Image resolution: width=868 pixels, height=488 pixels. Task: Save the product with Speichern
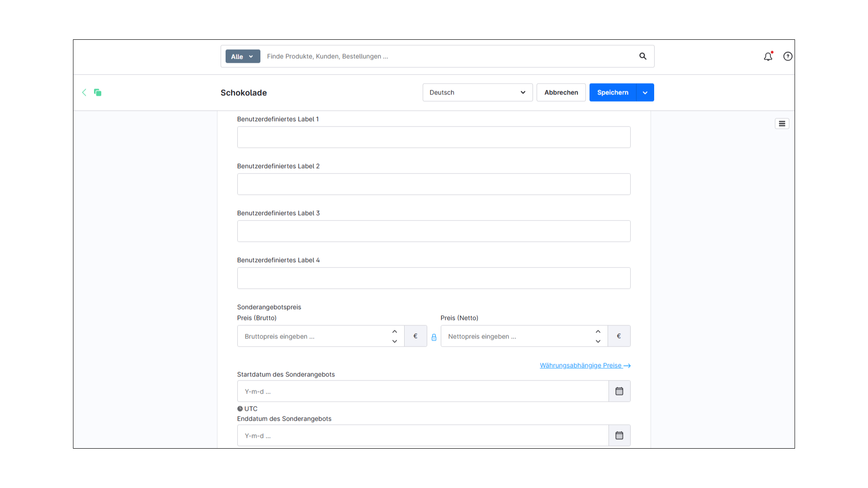click(613, 92)
